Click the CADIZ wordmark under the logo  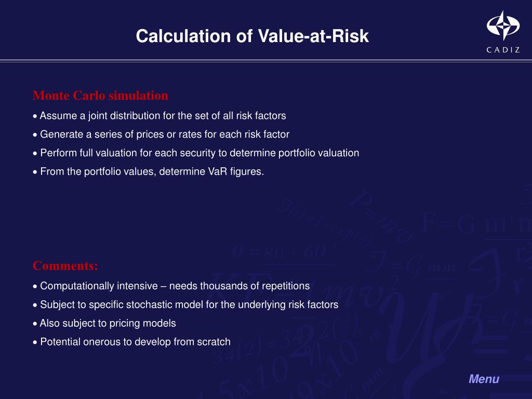pos(503,50)
